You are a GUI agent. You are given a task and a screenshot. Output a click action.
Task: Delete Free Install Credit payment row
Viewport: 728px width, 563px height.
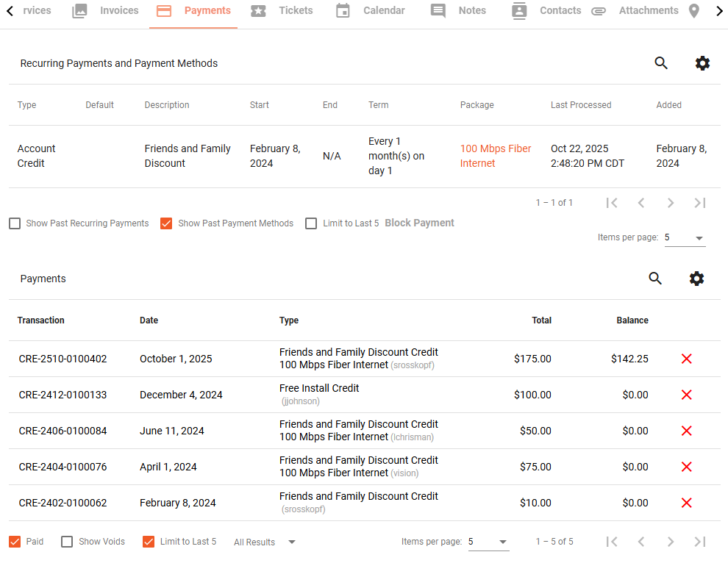(x=686, y=395)
